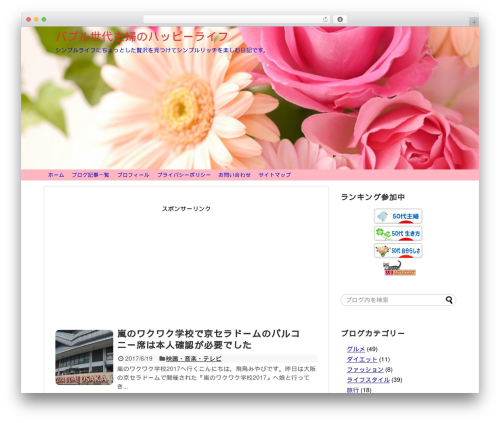Open the ホーム menu item
Screen dimensions: 500x423
[x=56, y=175]
